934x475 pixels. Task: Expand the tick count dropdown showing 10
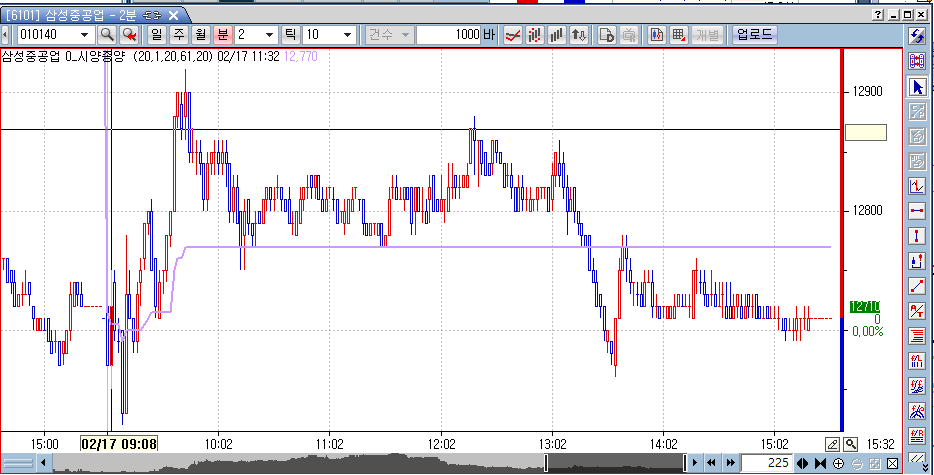(347, 35)
